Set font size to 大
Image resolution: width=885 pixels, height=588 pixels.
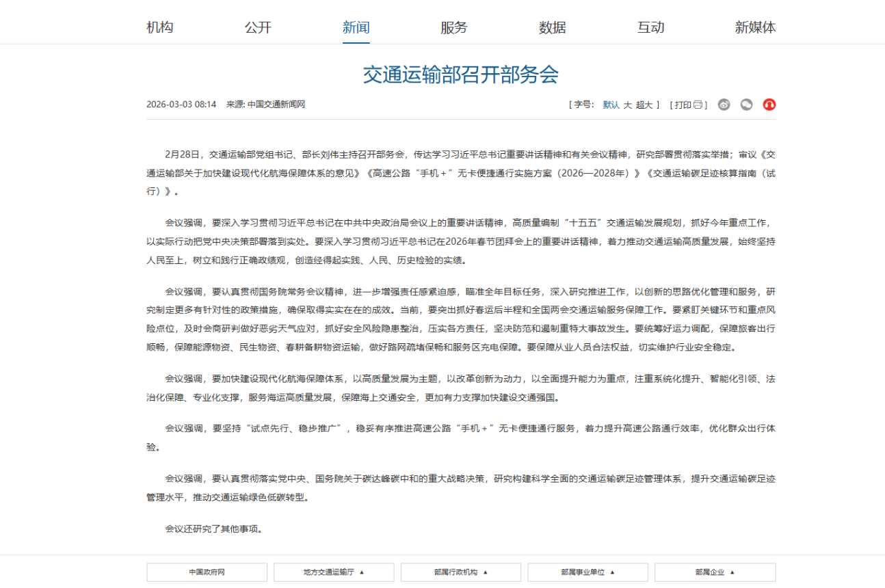click(627, 105)
